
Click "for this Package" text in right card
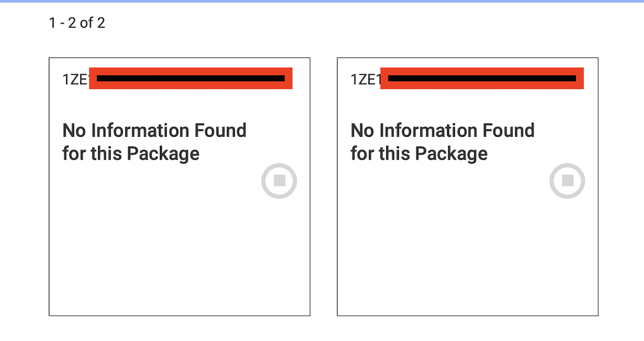pyautogui.click(x=419, y=154)
